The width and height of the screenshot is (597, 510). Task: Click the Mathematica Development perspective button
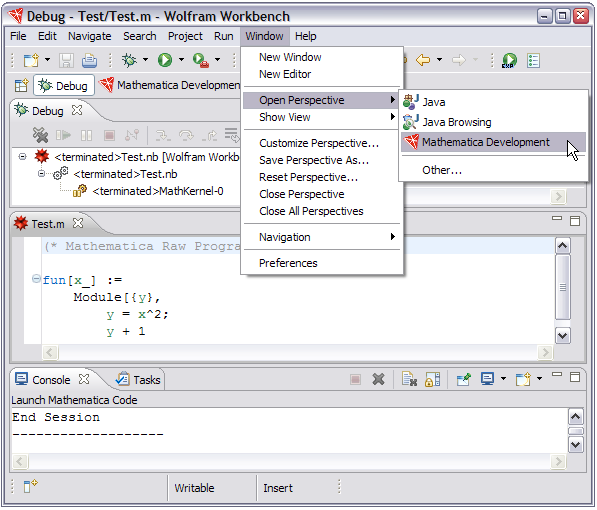[170, 85]
